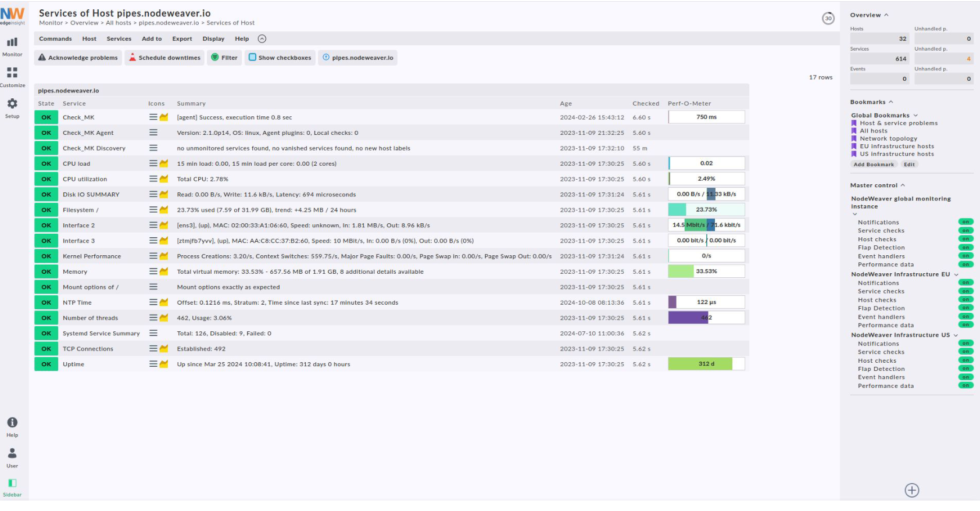
Task: Open action menu for CPU utilization
Action: point(153,178)
